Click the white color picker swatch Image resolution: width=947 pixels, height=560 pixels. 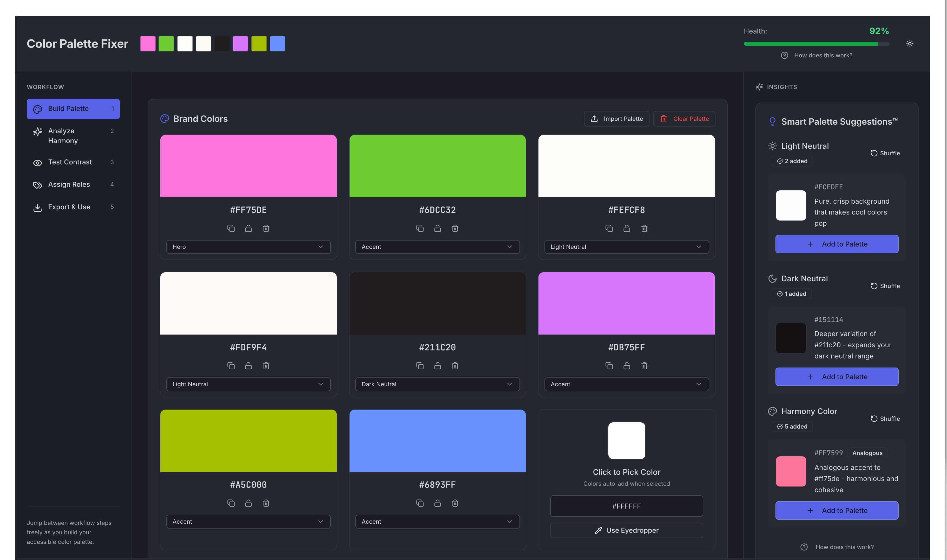(627, 441)
